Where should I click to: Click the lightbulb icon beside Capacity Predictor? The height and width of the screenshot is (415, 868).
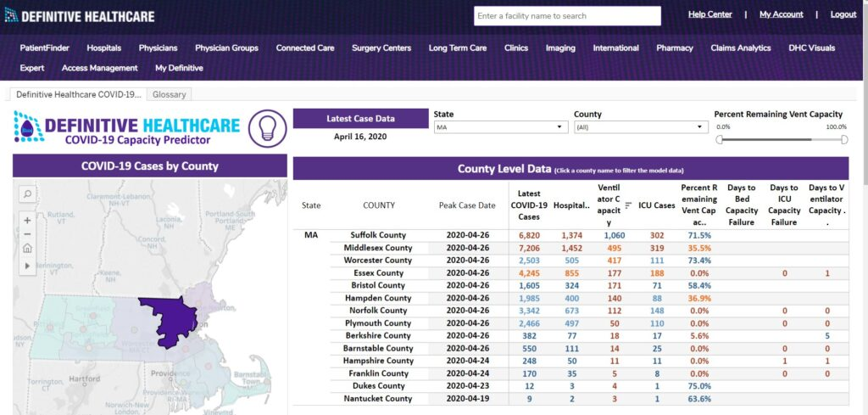pyautogui.click(x=267, y=128)
